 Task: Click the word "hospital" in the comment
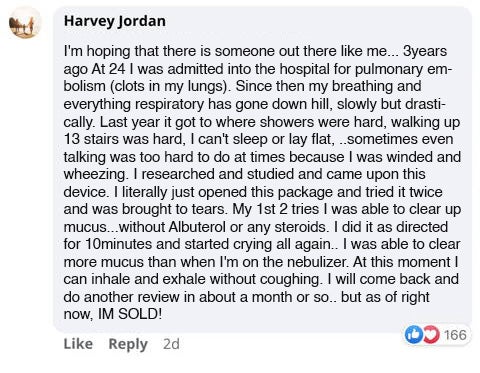tap(304, 69)
